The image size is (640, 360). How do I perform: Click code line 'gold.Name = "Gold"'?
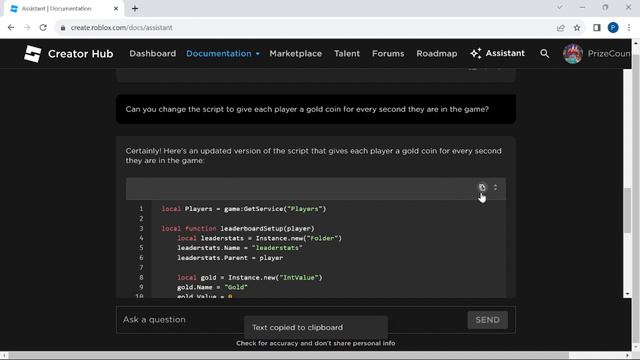coord(212,287)
